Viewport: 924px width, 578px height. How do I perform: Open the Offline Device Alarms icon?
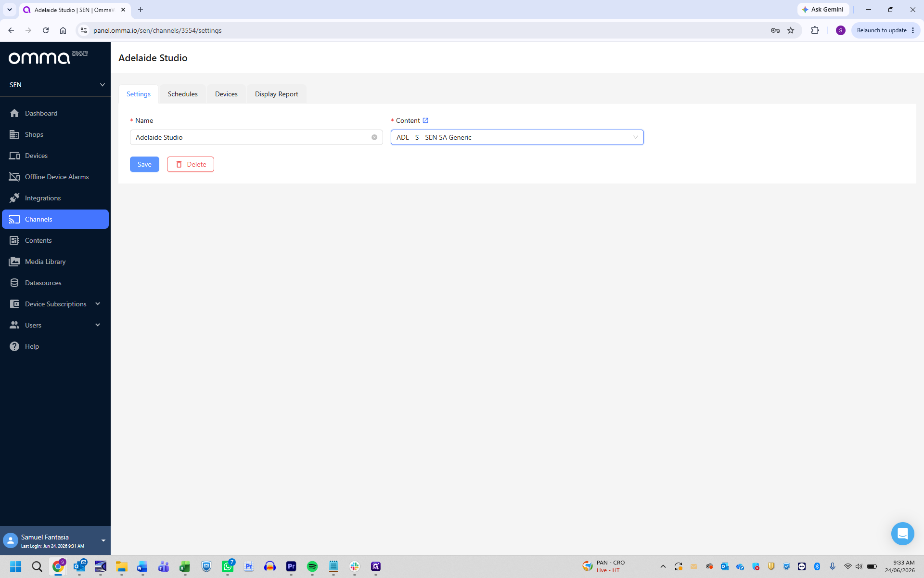coord(14,177)
